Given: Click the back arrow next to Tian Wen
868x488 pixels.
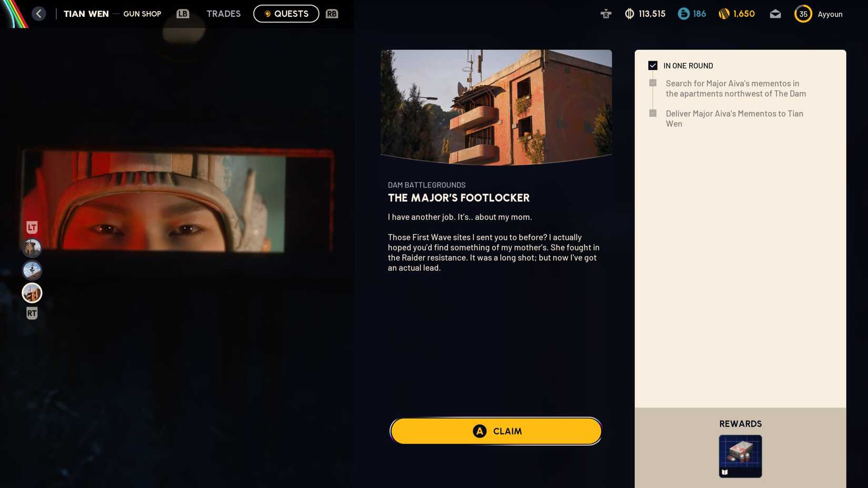Looking at the screenshot, I should [39, 14].
